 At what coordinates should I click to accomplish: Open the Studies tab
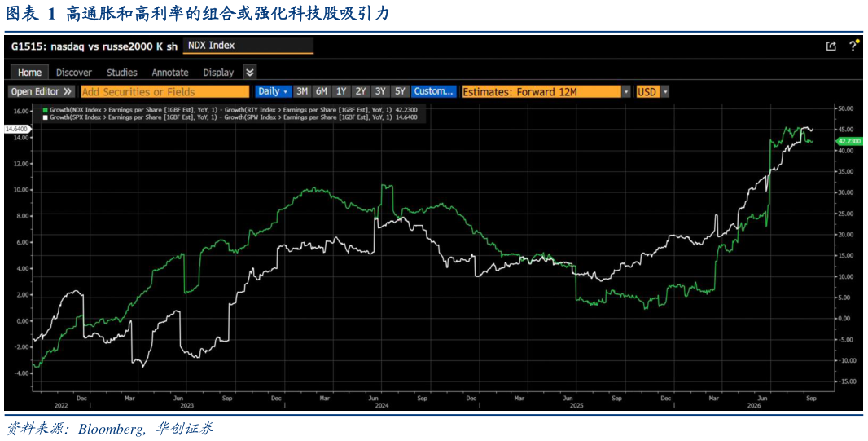coord(122,72)
